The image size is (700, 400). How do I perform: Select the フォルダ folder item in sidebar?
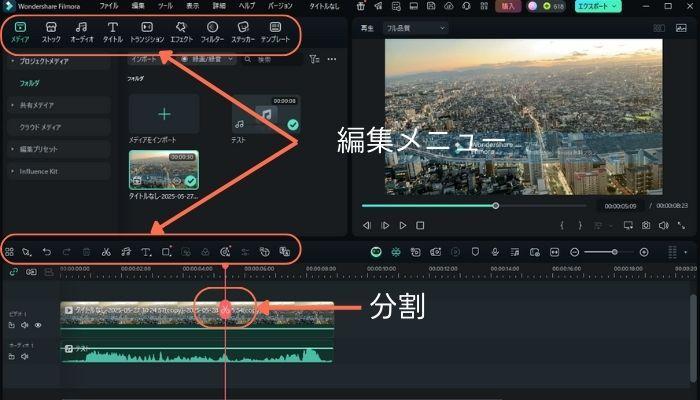pos(29,83)
